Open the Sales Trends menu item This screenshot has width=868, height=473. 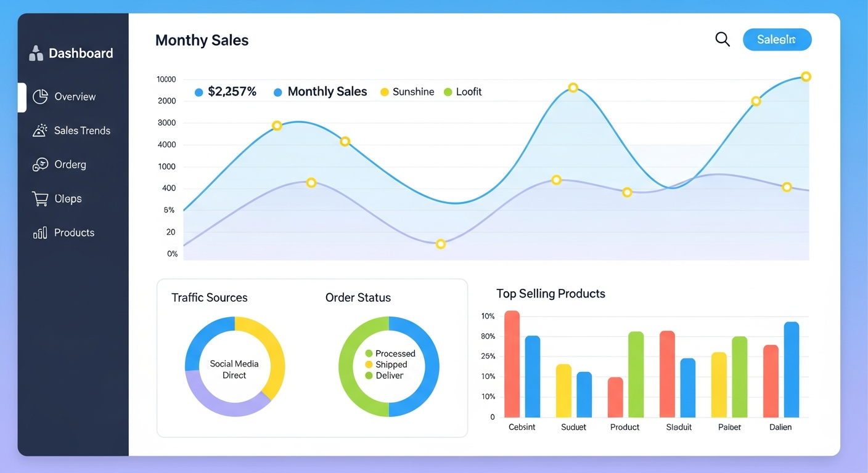pyautogui.click(x=82, y=131)
